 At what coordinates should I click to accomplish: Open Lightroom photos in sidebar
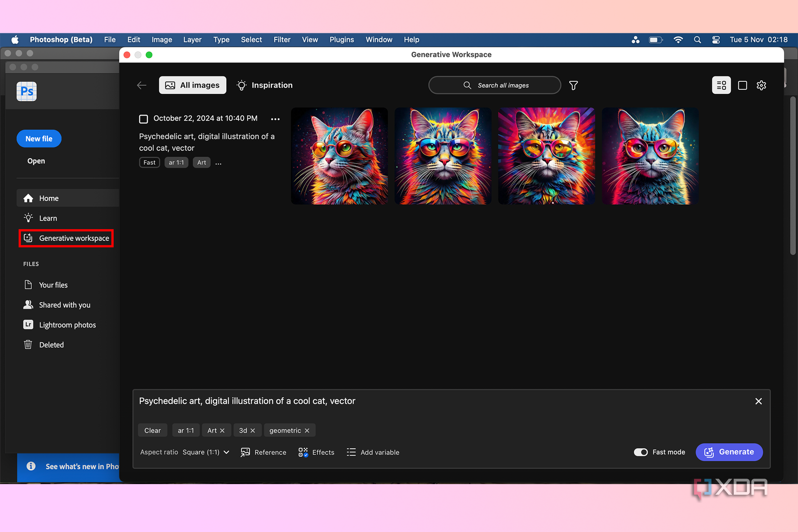(67, 325)
